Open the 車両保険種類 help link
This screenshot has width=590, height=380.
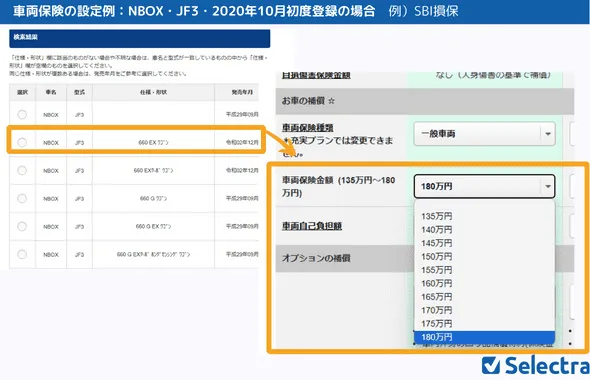[x=307, y=128]
